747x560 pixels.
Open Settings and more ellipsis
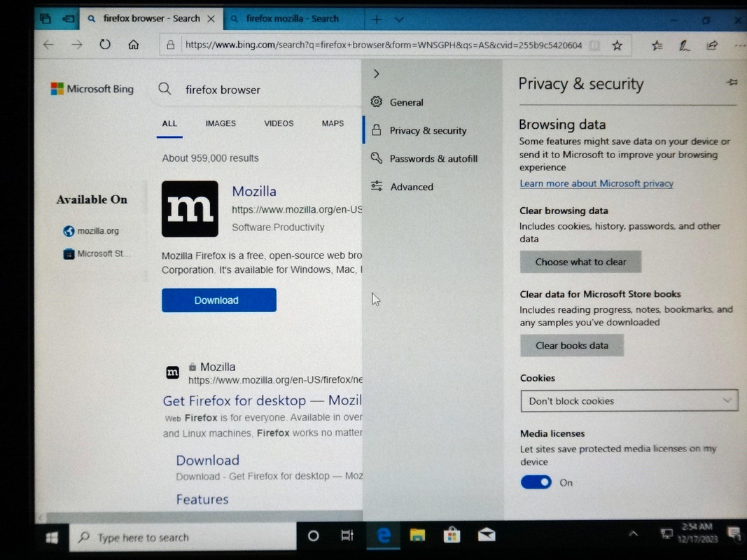click(x=739, y=45)
